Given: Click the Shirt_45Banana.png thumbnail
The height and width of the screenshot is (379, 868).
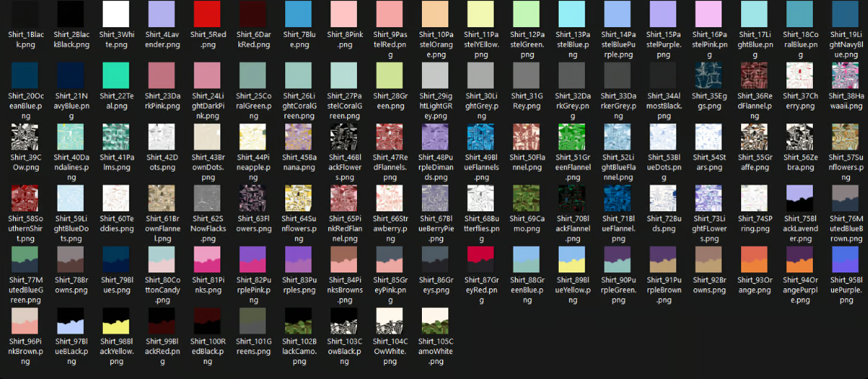Looking at the screenshot, I should (x=299, y=138).
